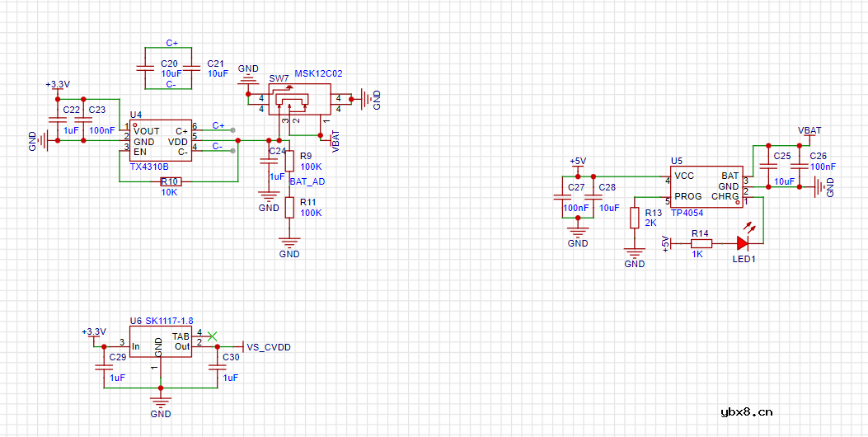Click the ybx8.cn watermark text
The image size is (868, 437).
(x=746, y=412)
